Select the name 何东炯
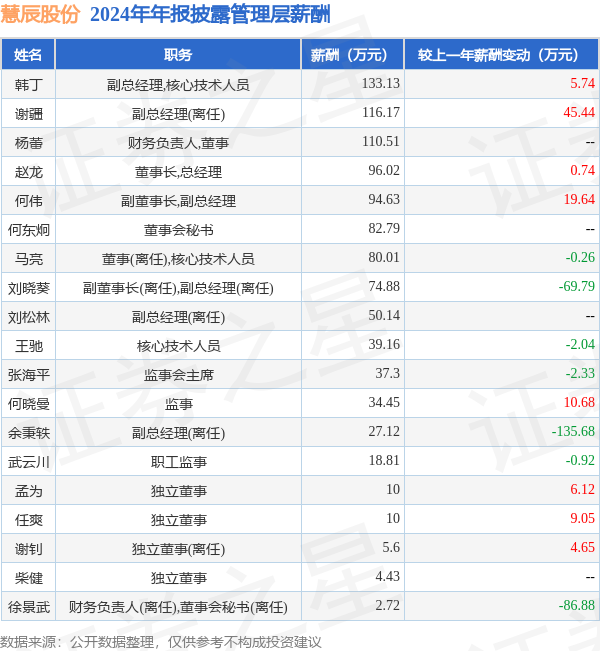This screenshot has height=651, width=600. pos(29,230)
